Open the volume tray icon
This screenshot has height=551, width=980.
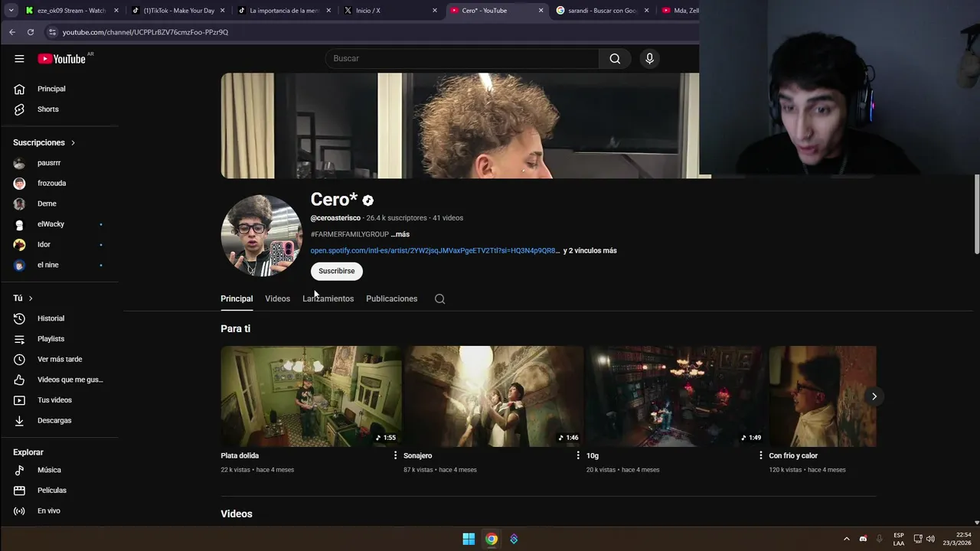pyautogui.click(x=930, y=539)
